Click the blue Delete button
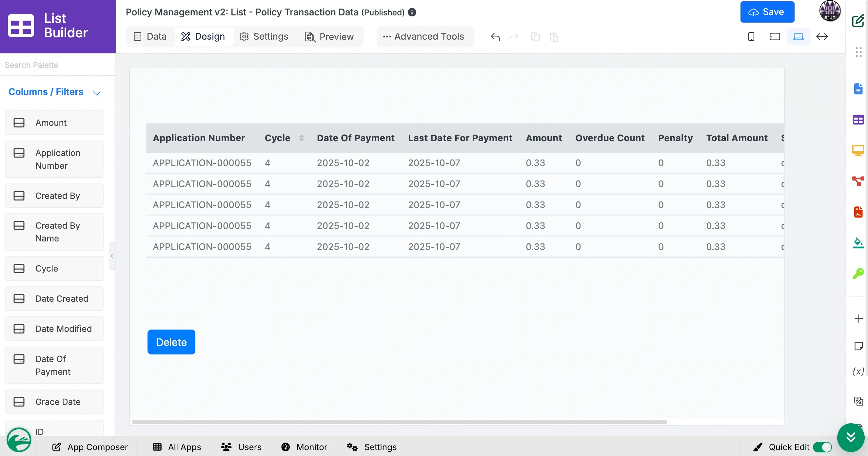Viewport: 868px width, 456px height. (171, 342)
